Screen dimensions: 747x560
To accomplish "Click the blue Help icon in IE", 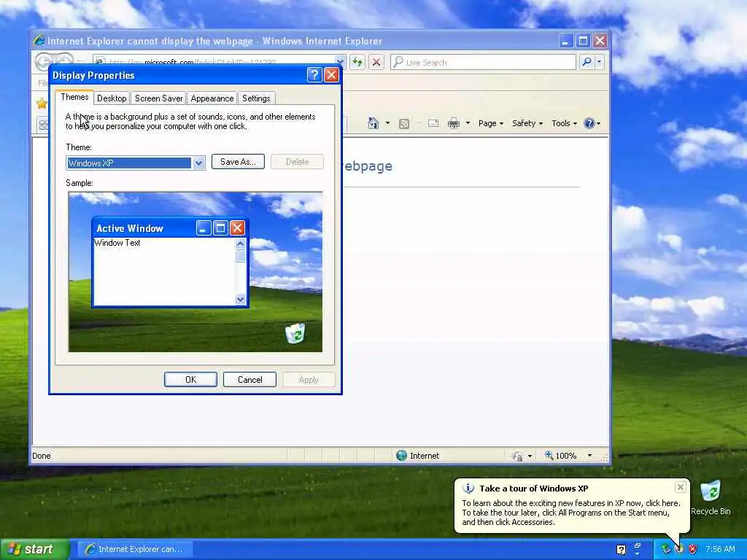I will point(589,123).
